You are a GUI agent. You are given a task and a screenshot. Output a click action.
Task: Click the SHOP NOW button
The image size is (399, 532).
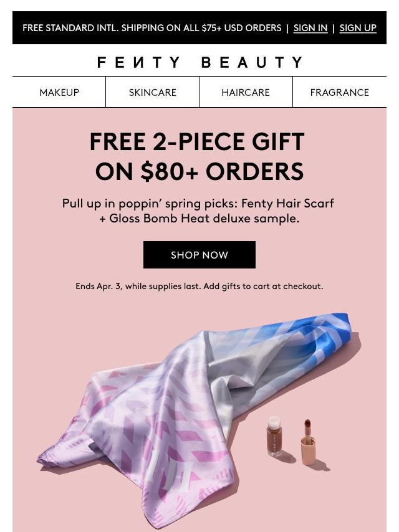(x=199, y=255)
